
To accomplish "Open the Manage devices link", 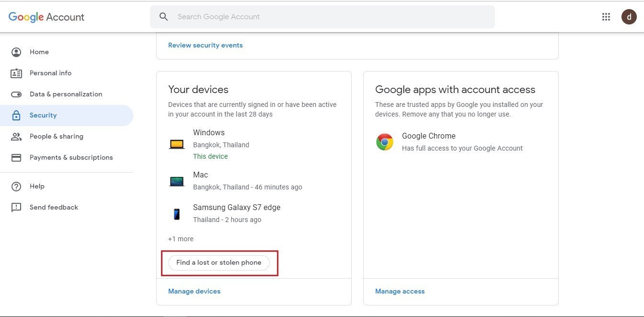I will coord(194,291).
